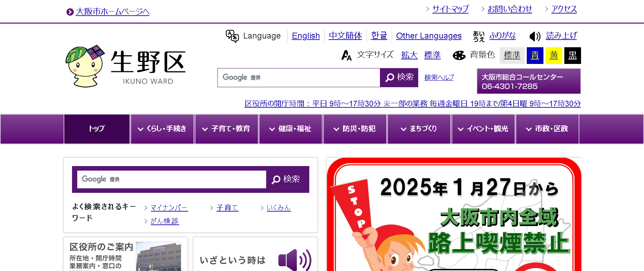Expand the 子育て・教育 menu
644x271 pixels.
(x=226, y=129)
